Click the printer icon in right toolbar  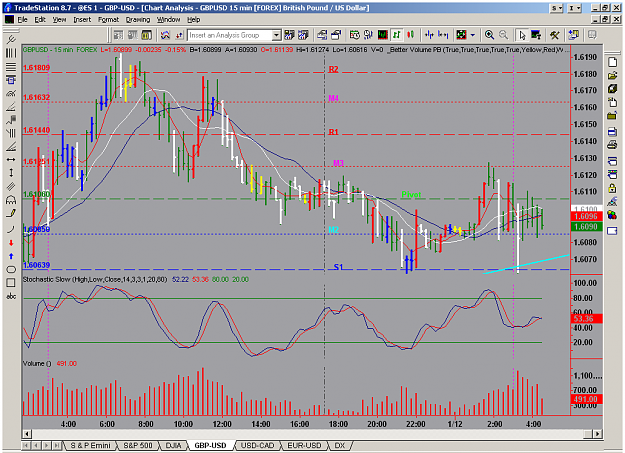coord(612,144)
